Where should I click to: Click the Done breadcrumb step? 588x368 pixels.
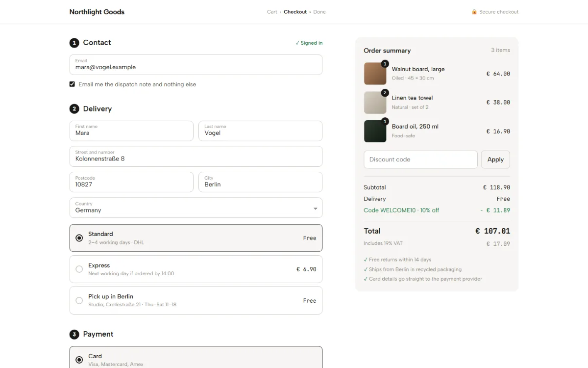click(319, 12)
